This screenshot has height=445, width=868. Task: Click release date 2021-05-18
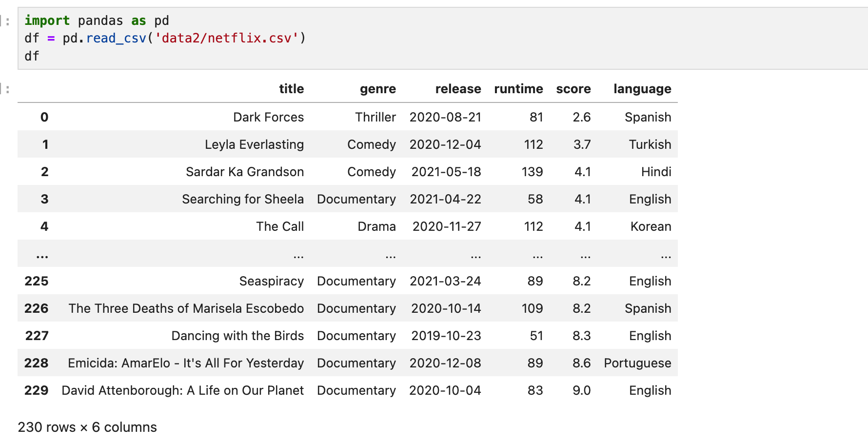[x=446, y=172]
